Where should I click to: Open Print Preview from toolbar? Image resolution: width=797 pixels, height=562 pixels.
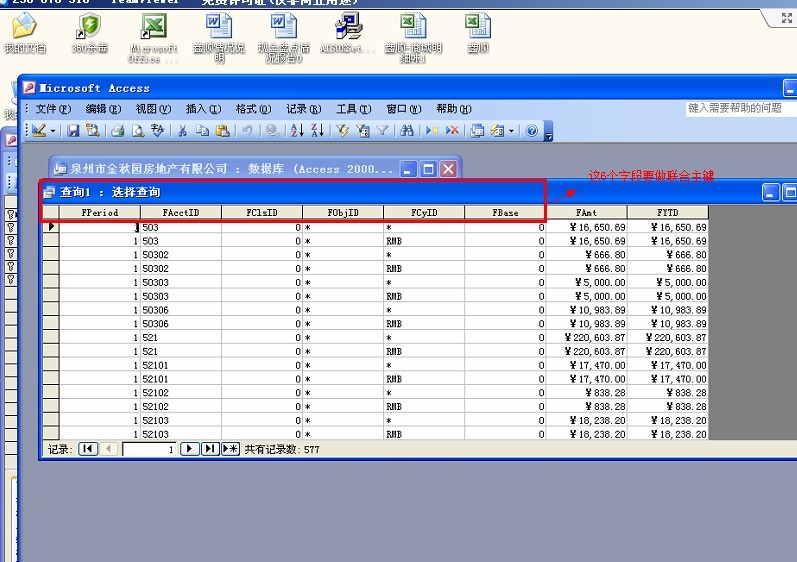coord(138,131)
